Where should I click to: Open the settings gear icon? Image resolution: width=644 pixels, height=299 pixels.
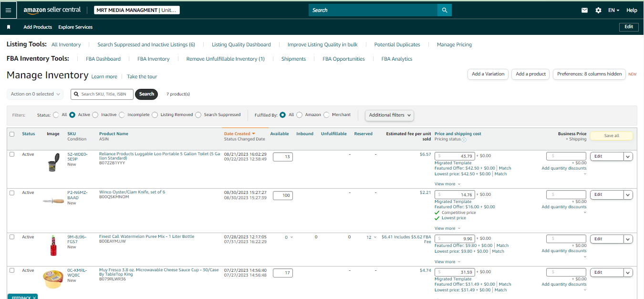[598, 10]
